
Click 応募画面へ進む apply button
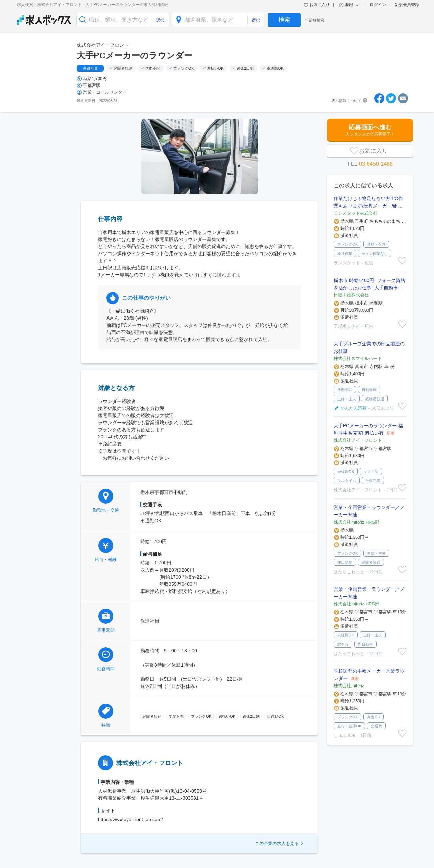click(370, 130)
